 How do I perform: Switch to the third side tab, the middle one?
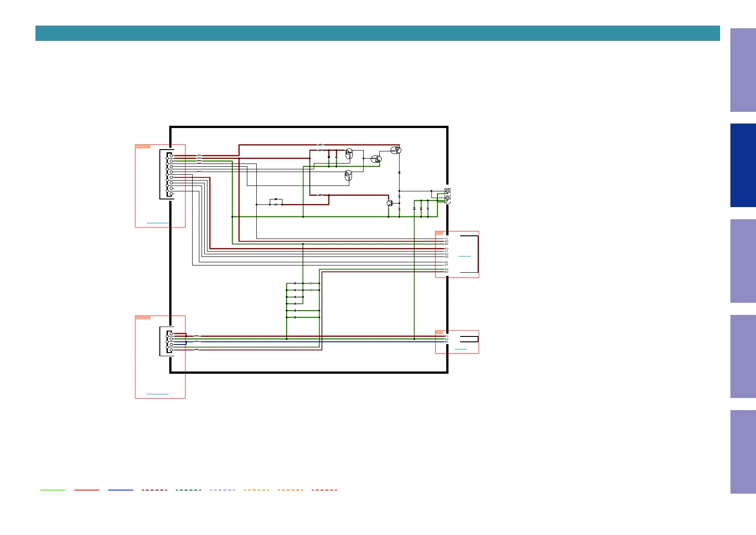coord(743,261)
